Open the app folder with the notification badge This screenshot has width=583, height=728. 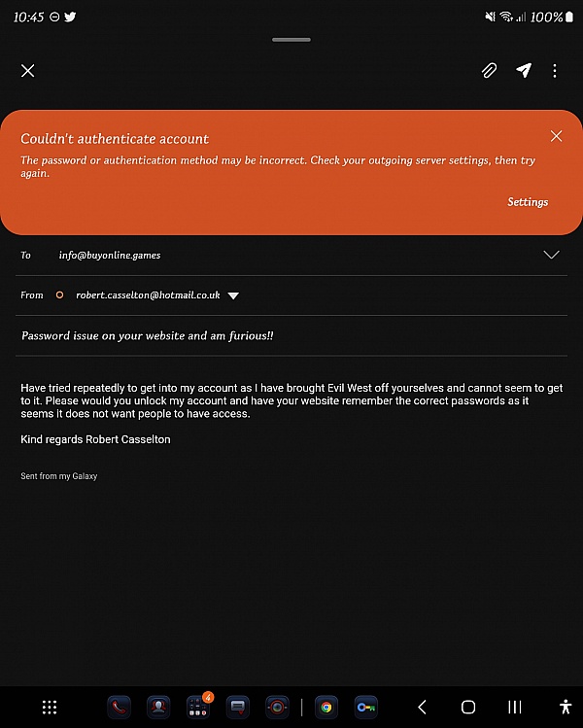[x=198, y=707]
